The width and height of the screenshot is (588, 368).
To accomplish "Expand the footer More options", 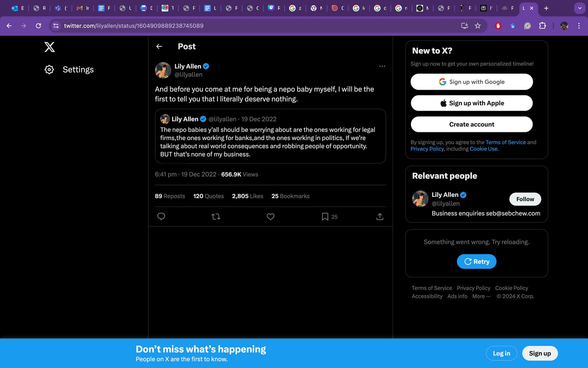I will coord(481,296).
